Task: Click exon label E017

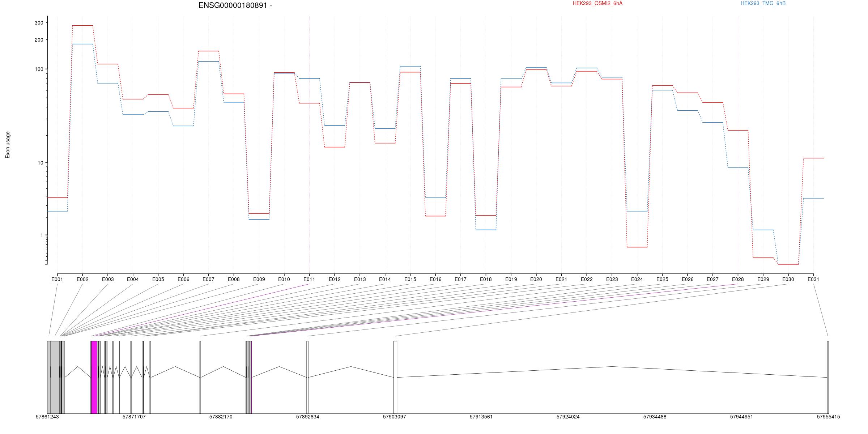Action: coord(460,279)
